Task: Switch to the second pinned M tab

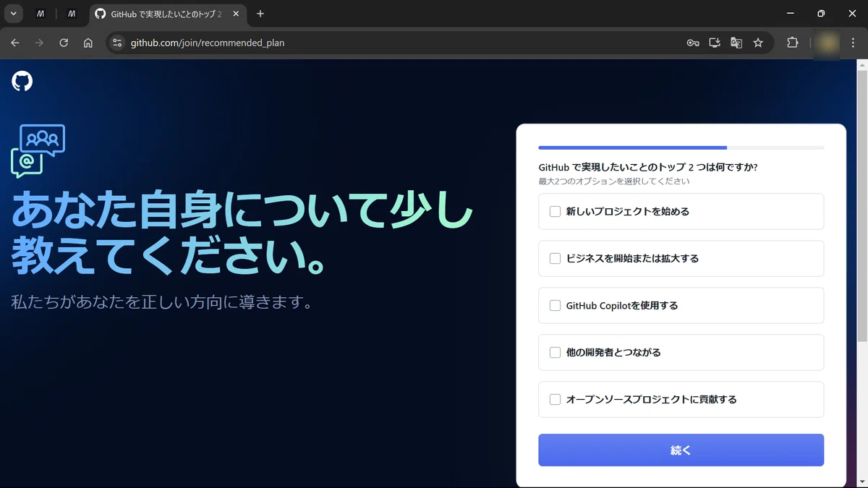Action: 72,14
